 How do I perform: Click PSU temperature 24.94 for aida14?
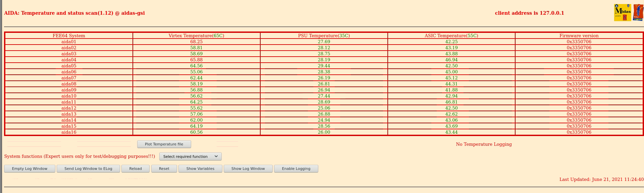coord(324,120)
